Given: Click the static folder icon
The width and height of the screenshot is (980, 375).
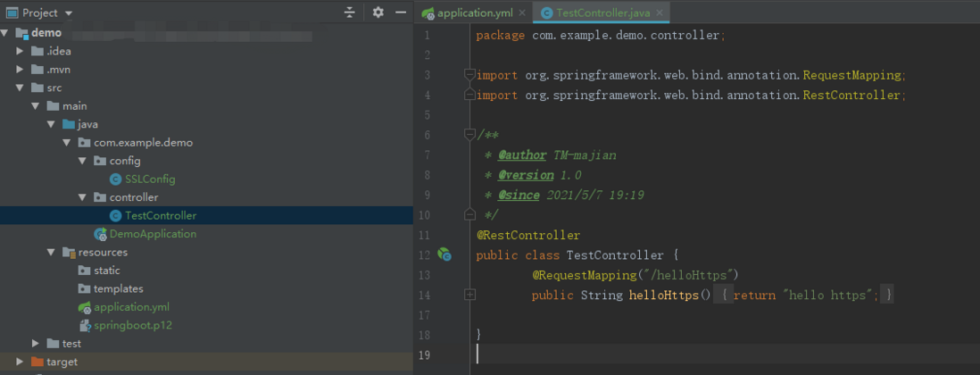Looking at the screenshot, I should [x=85, y=271].
